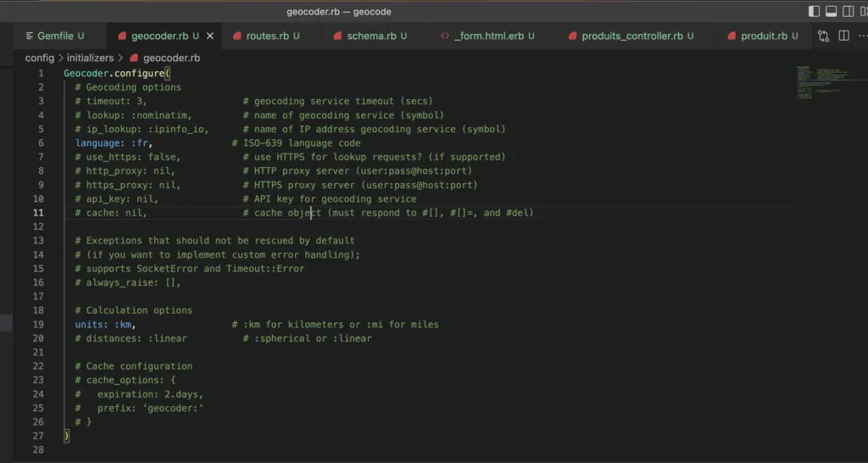Click '# Calculation options' comment
Image resolution: width=868 pixels, height=463 pixels.
[133, 310]
